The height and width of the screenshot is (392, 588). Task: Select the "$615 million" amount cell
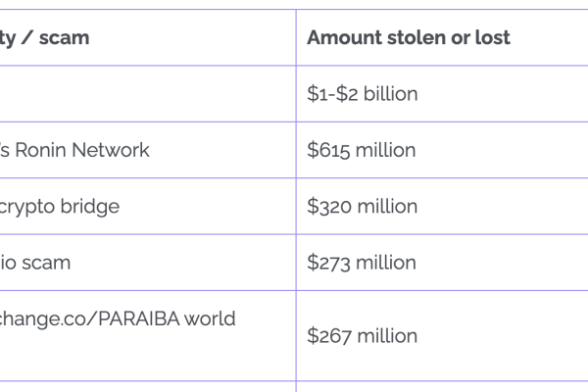point(362,150)
